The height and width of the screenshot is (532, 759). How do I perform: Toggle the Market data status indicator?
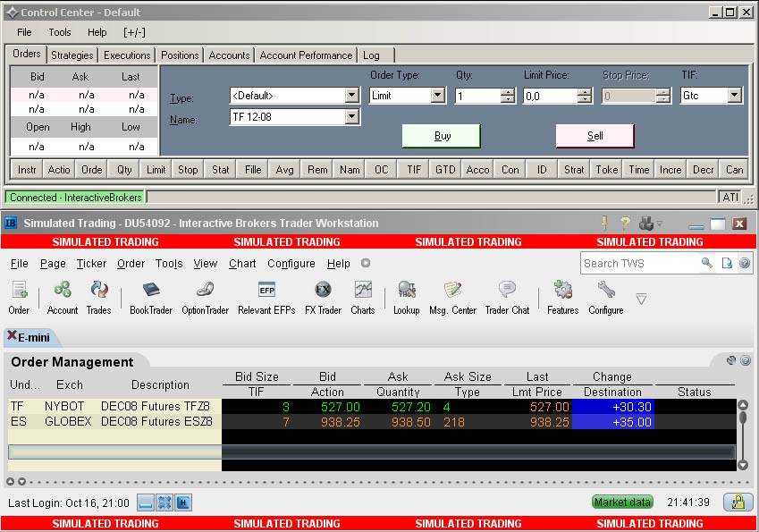click(622, 502)
